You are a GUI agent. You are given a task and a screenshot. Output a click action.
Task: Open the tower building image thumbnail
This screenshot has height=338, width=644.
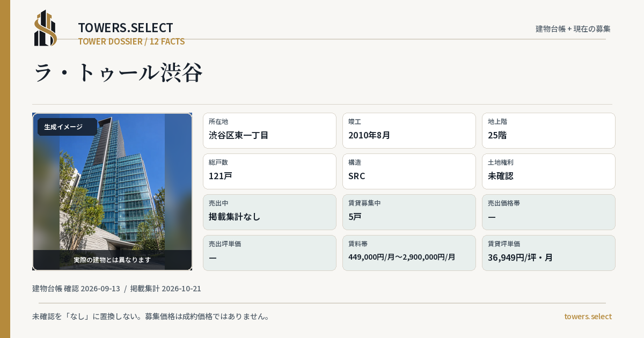pos(112,192)
